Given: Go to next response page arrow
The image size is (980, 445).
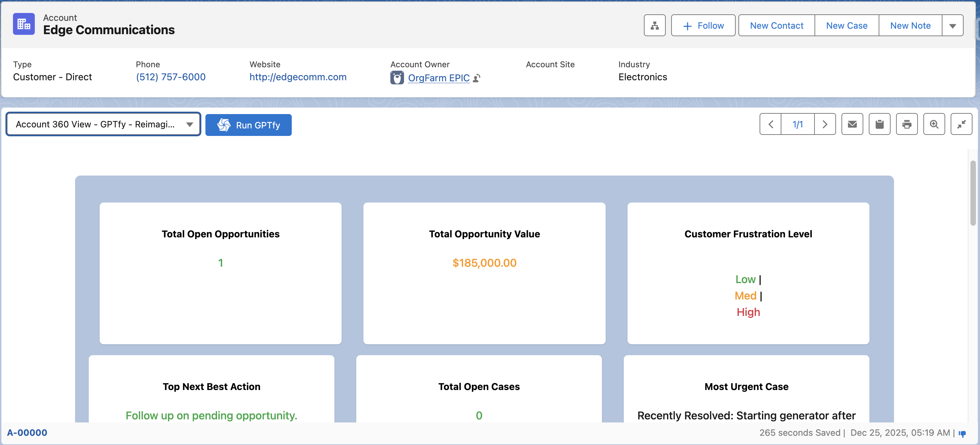Looking at the screenshot, I should [x=825, y=124].
